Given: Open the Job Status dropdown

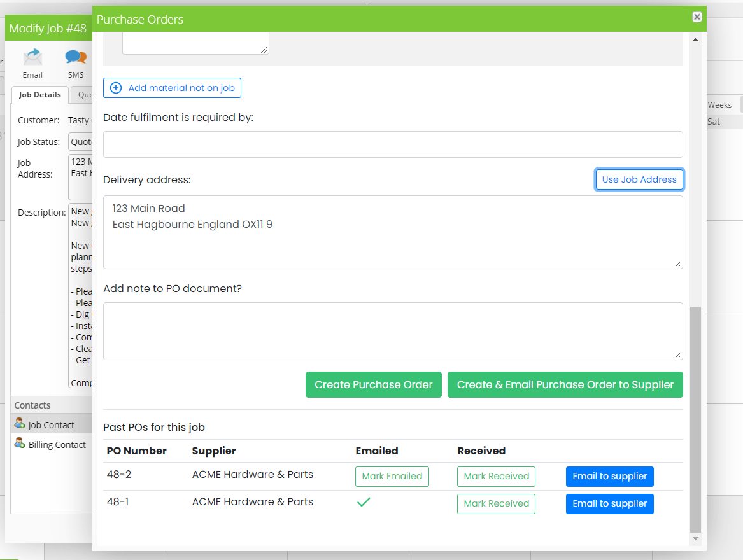Looking at the screenshot, I should [81, 142].
